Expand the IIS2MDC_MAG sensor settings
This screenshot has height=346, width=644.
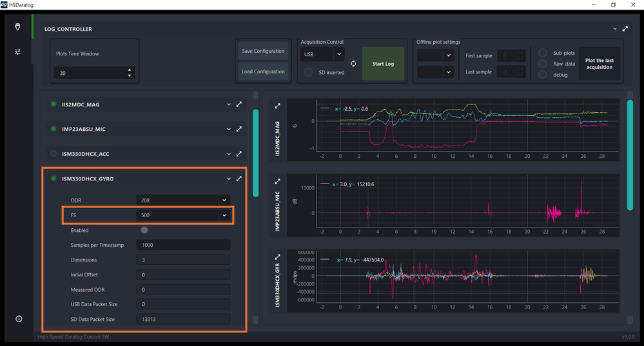coord(229,104)
